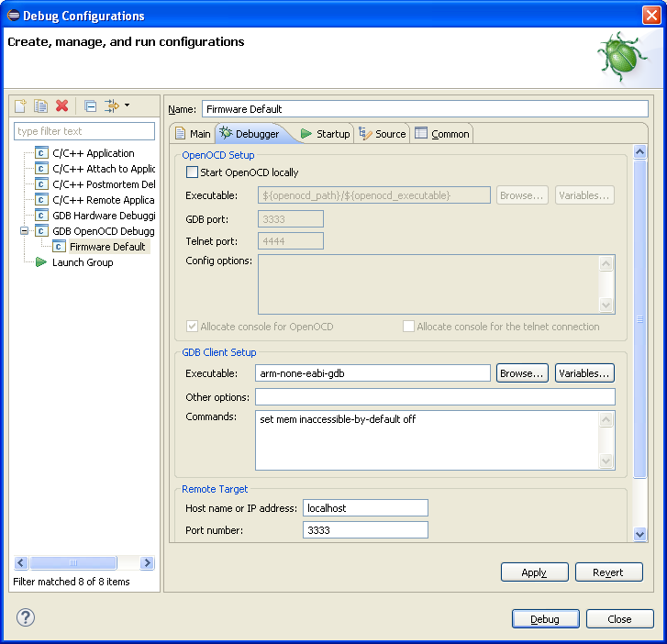Click the Apply button
The image size is (667, 644).
[x=534, y=572]
